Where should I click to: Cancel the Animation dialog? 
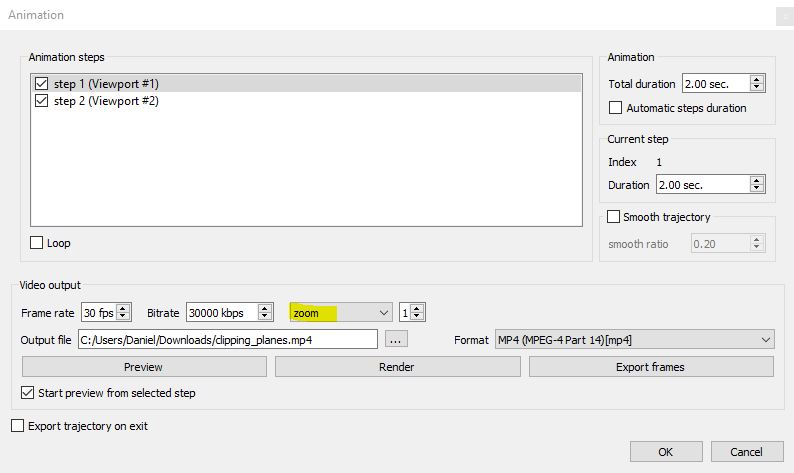point(746,452)
